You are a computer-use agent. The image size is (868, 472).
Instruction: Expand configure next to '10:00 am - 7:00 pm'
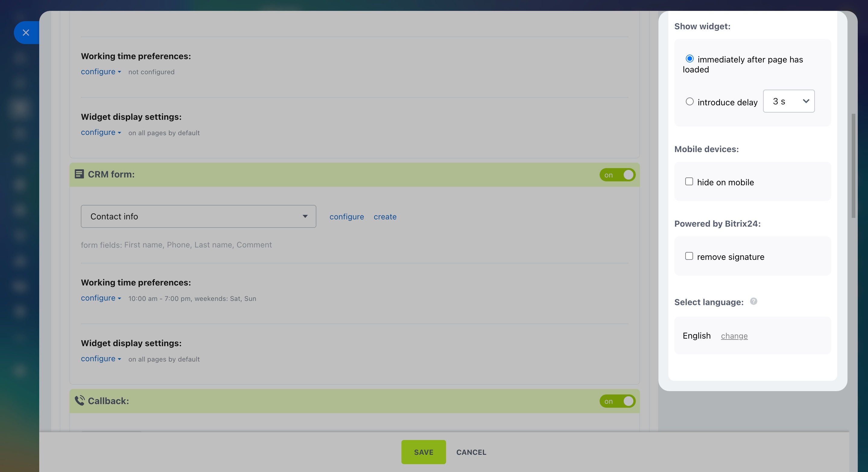click(101, 298)
